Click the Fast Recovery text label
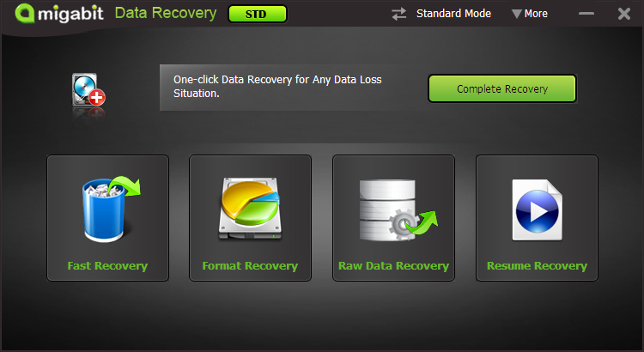This screenshot has height=352, width=644. 107,266
